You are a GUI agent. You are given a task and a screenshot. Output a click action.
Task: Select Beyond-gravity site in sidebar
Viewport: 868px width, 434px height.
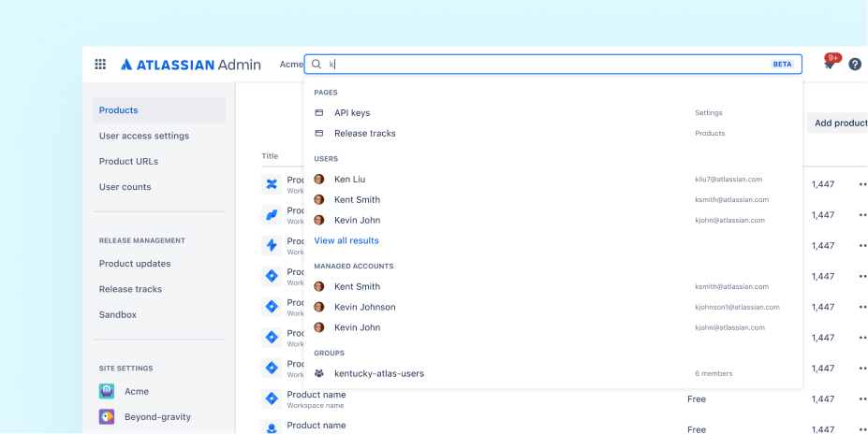tap(159, 417)
